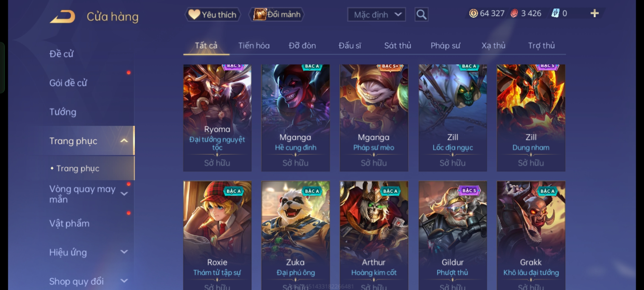Image resolution: width=644 pixels, height=290 pixels.
Task: Open the Mặc định sort dropdown
Action: point(376,15)
